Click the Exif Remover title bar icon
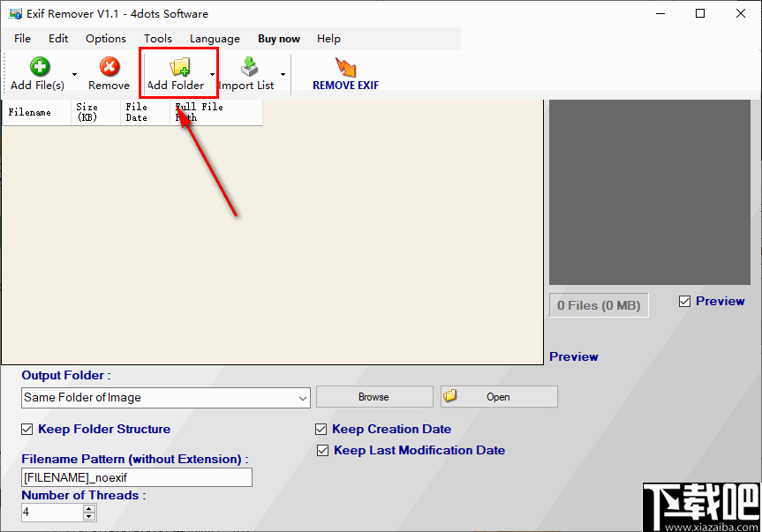 (x=15, y=13)
